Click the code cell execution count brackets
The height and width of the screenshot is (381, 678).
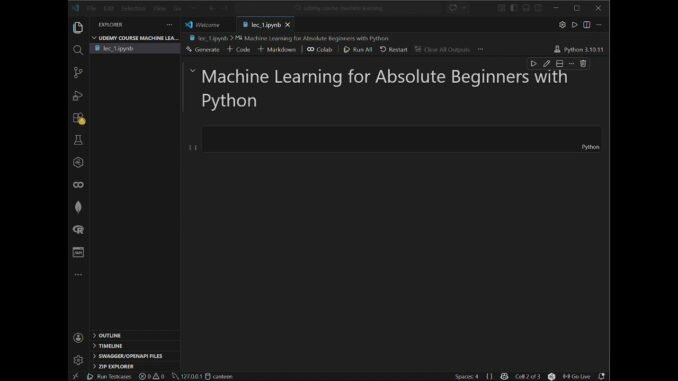(193, 147)
